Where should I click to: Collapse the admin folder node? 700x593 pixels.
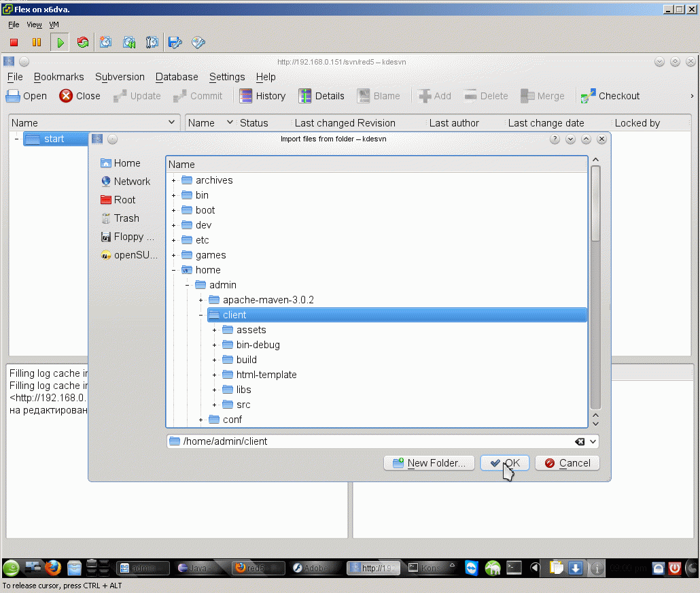tap(187, 285)
